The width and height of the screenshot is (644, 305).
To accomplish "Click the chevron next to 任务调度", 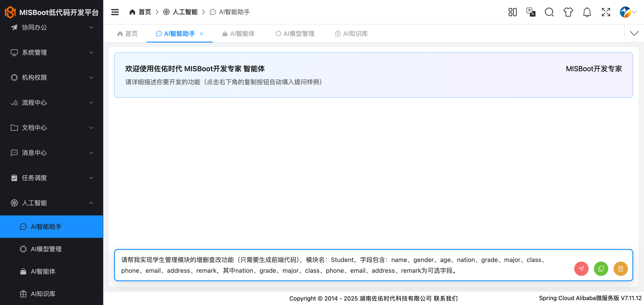I will click(x=91, y=178).
